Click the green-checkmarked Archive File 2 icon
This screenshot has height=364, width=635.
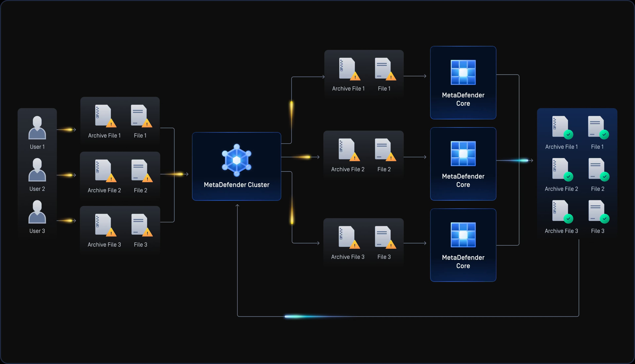tap(563, 169)
